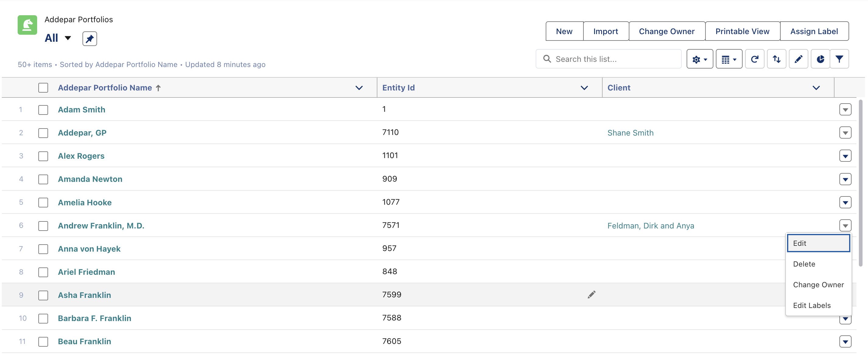
Task: Open the All list view dropdown arrow
Action: tap(68, 38)
